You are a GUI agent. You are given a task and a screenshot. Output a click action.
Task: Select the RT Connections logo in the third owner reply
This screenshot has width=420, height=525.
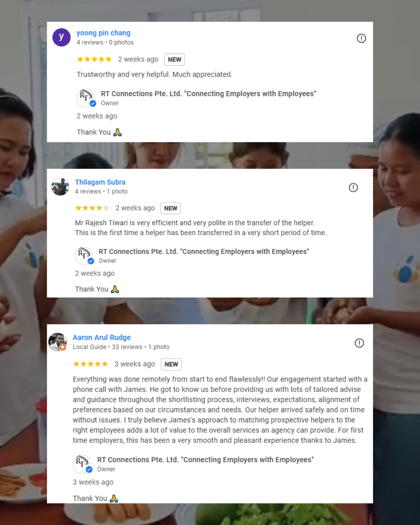(82, 464)
